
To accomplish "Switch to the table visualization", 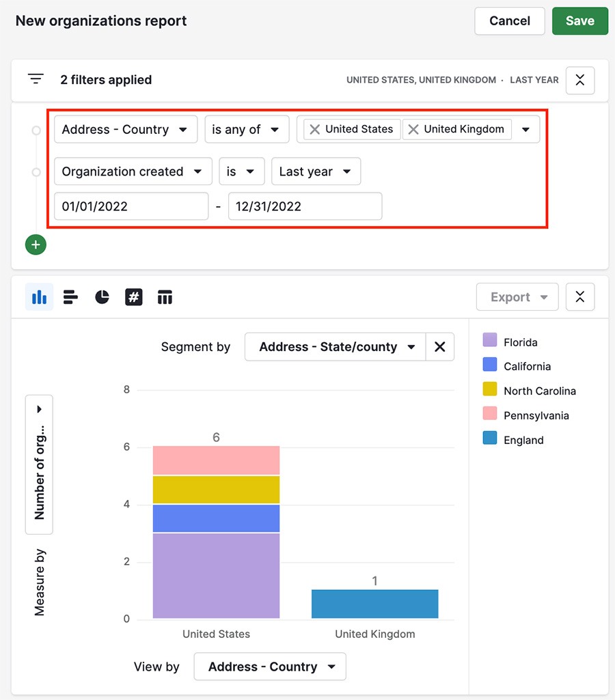I will pos(165,296).
